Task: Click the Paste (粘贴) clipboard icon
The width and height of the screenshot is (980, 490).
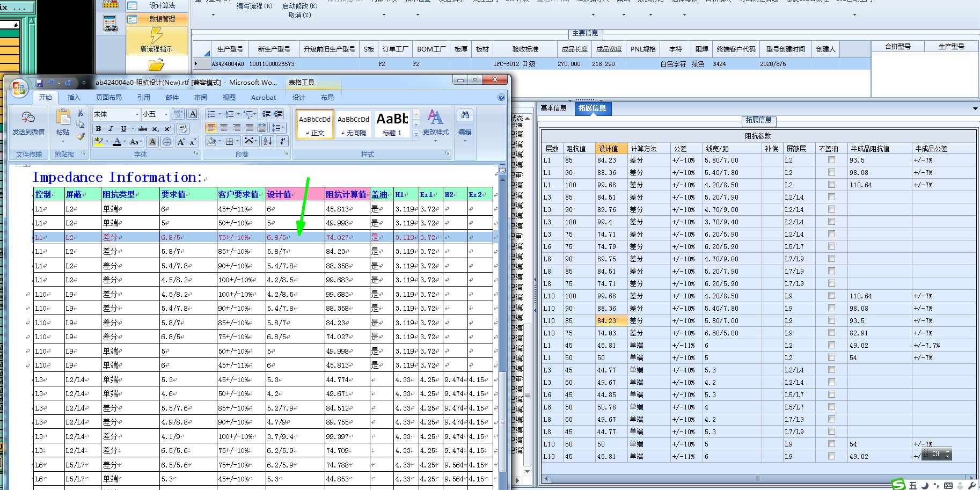Action: pyautogui.click(x=63, y=118)
